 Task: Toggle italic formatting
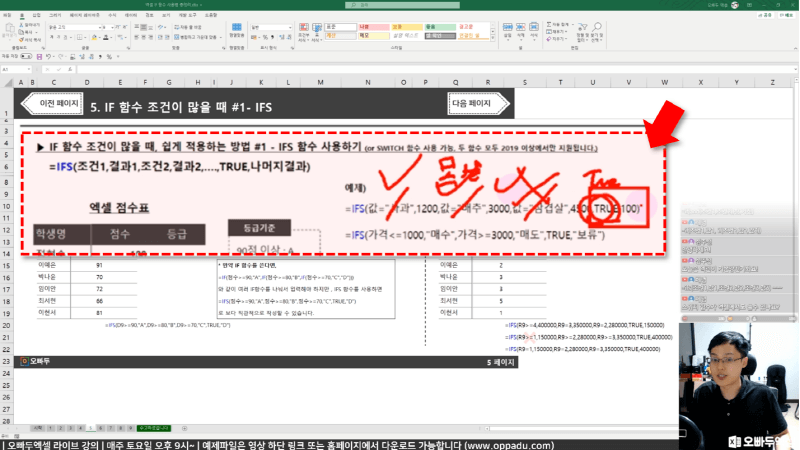(59, 37)
